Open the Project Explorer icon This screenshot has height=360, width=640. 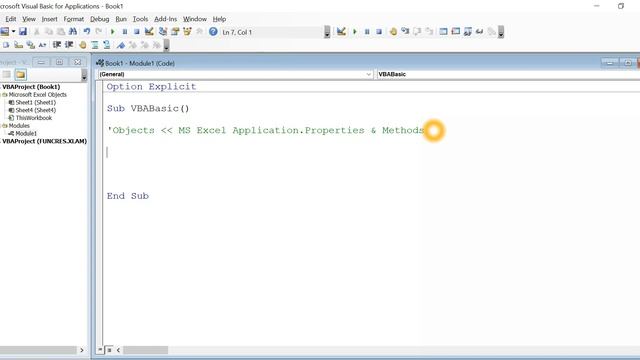[x=162, y=31]
